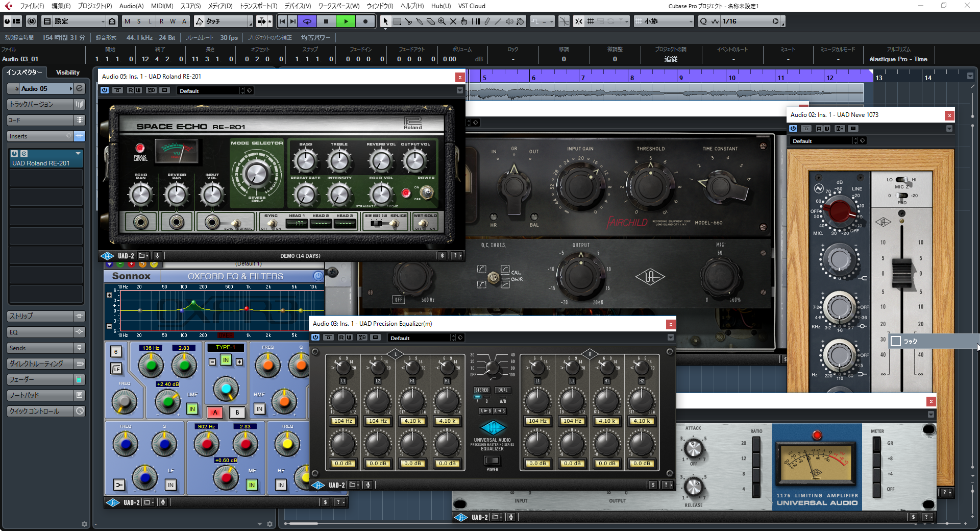Select the Draw pencil tool

pos(487,21)
